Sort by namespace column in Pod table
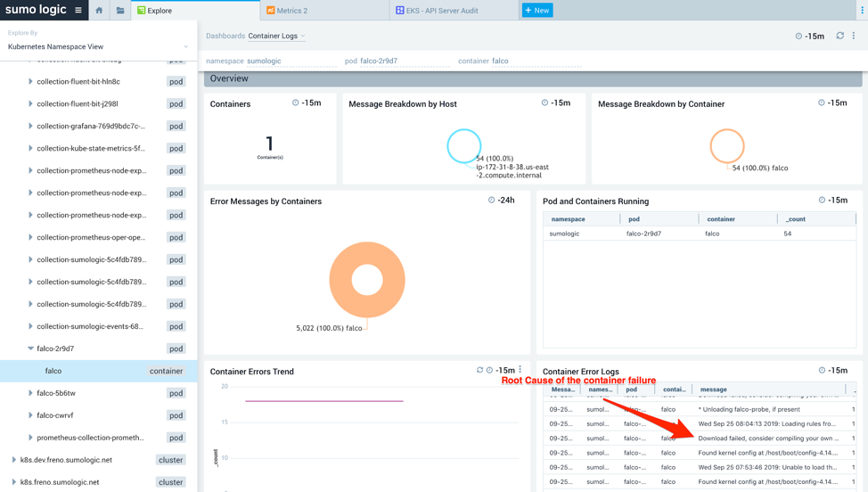Screen dimensions: 868x492 point(568,219)
